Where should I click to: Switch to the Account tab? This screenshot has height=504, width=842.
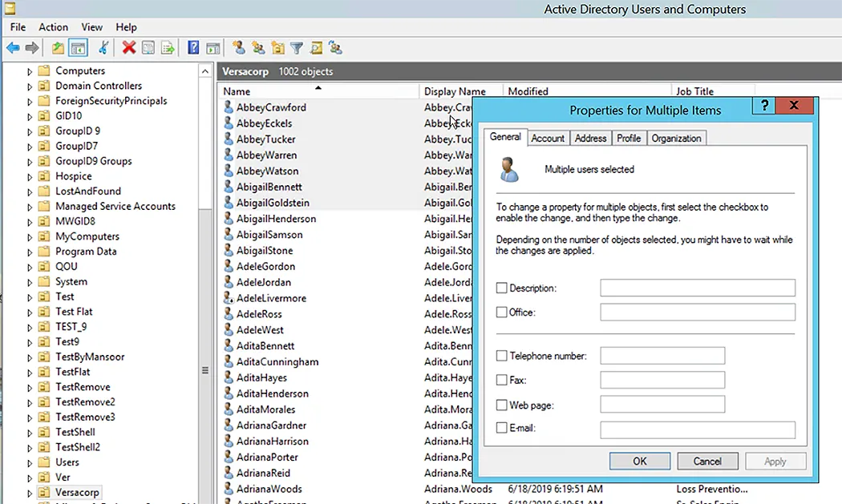click(548, 138)
